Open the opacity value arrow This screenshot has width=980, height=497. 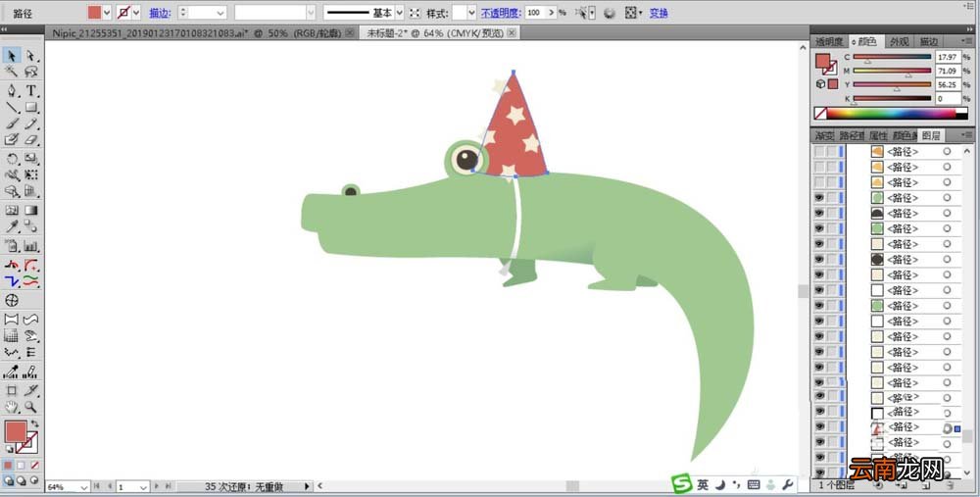[551, 13]
